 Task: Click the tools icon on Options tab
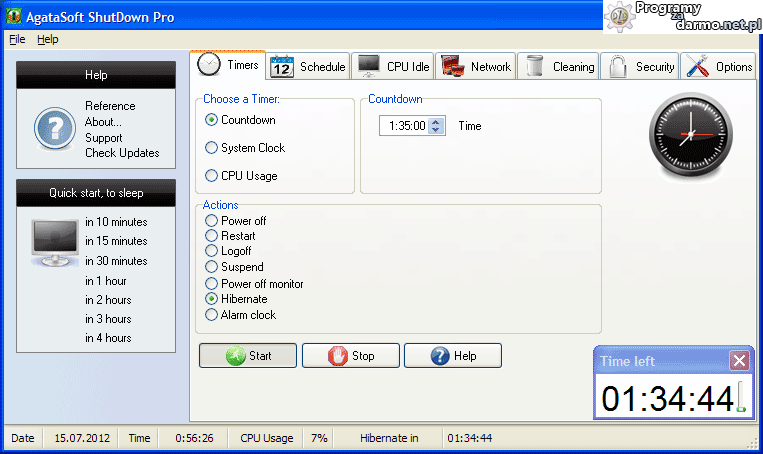[x=697, y=67]
